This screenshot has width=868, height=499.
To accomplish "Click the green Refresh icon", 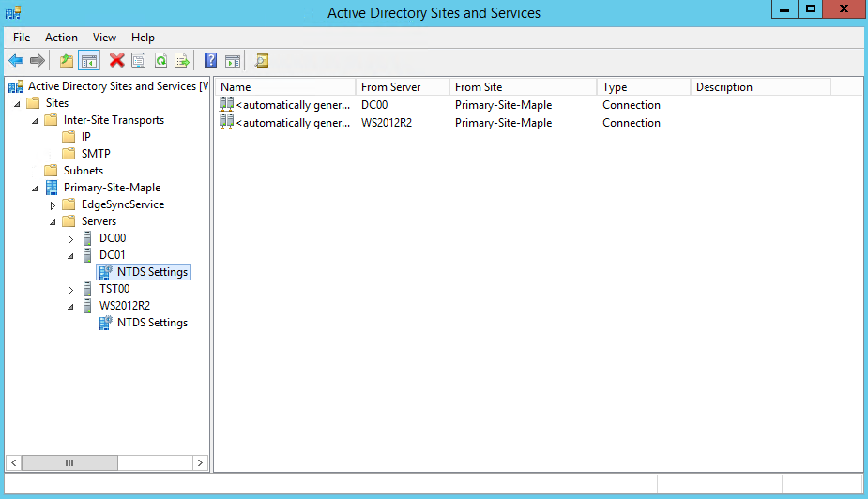I will [x=160, y=61].
